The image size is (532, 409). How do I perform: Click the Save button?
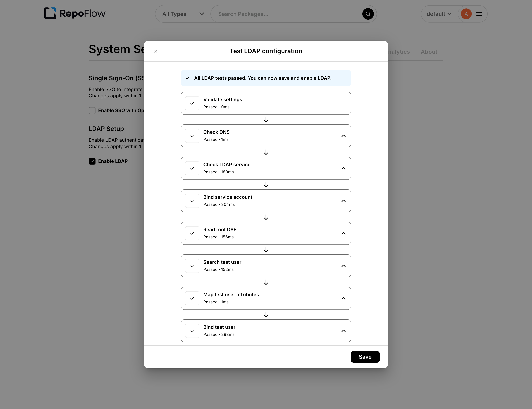tap(365, 357)
